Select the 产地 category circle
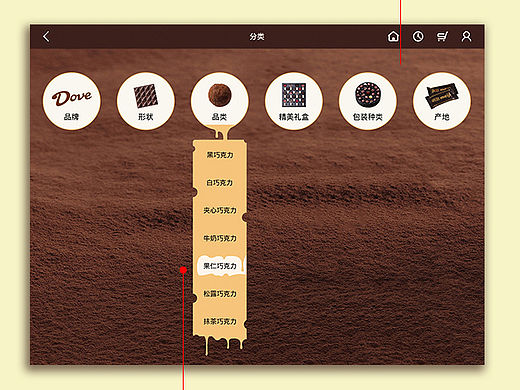This screenshot has width=520, height=390. (x=442, y=101)
